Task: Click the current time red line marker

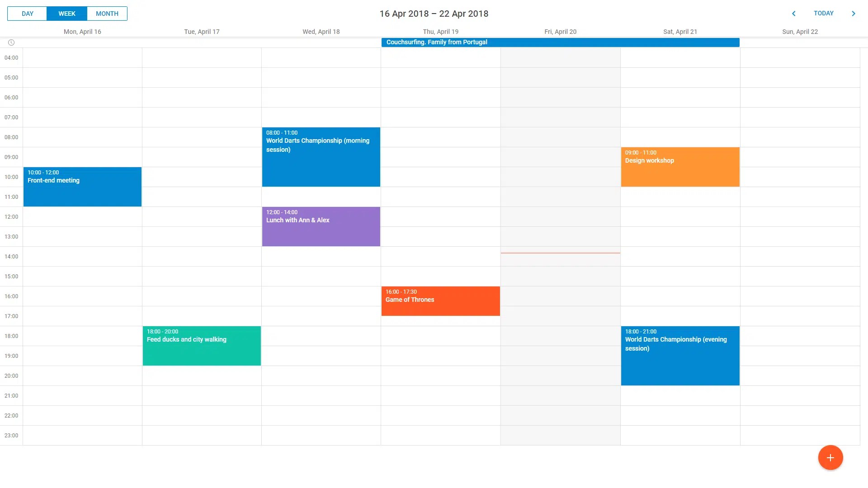Action: 560,253
